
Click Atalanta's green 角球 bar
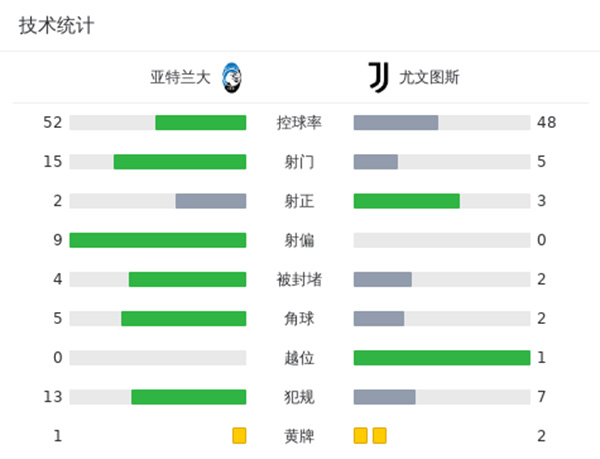184,319
